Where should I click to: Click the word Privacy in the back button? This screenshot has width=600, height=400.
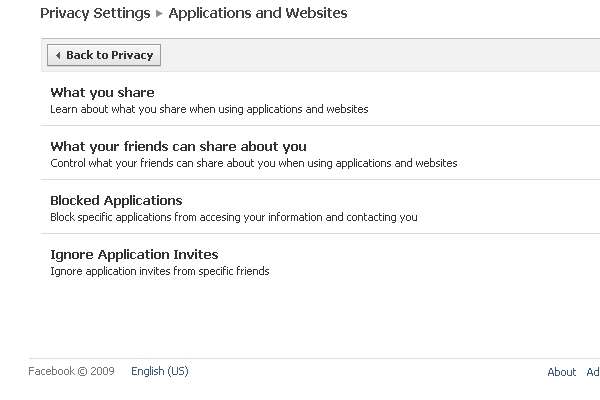point(135,56)
